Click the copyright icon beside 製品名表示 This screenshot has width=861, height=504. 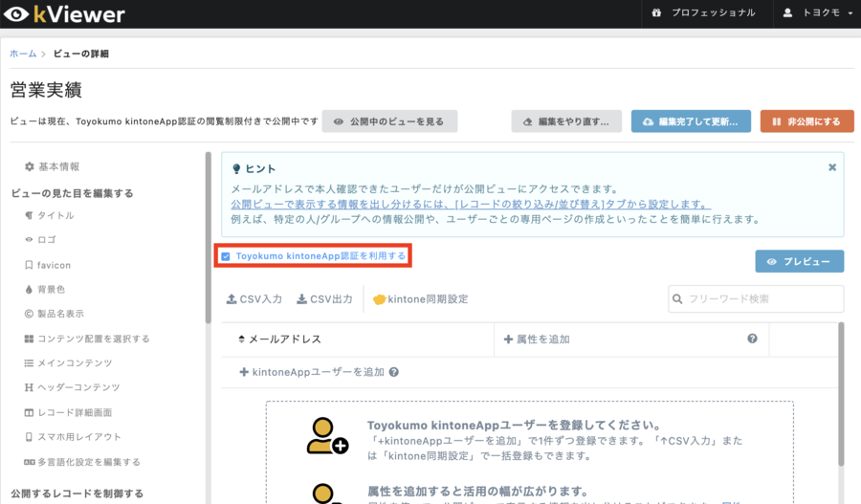click(29, 314)
